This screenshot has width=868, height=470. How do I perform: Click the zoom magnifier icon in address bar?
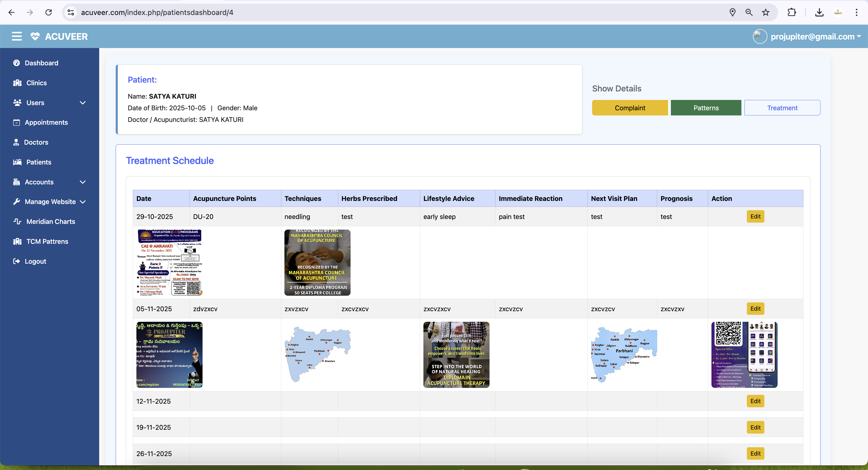coord(749,12)
